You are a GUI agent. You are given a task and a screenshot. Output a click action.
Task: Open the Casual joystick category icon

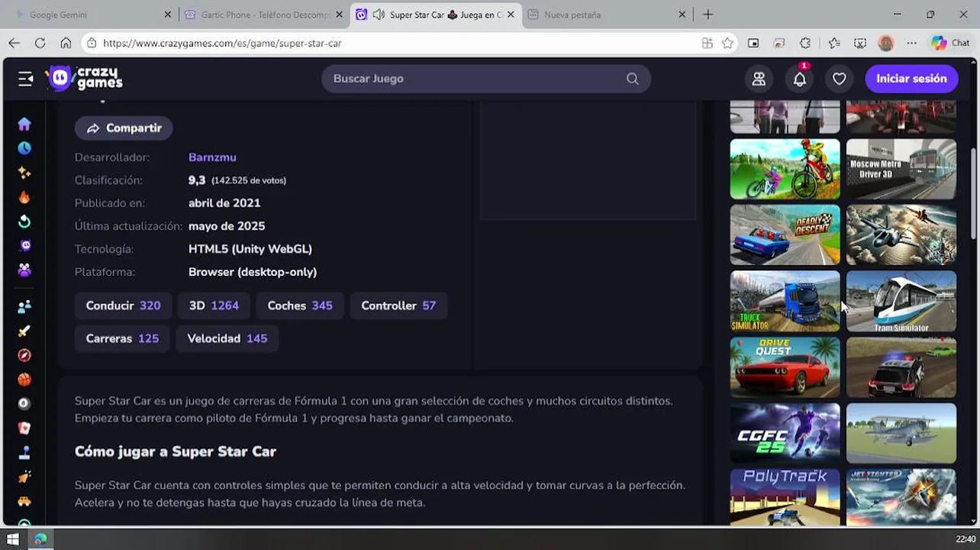tap(24, 453)
